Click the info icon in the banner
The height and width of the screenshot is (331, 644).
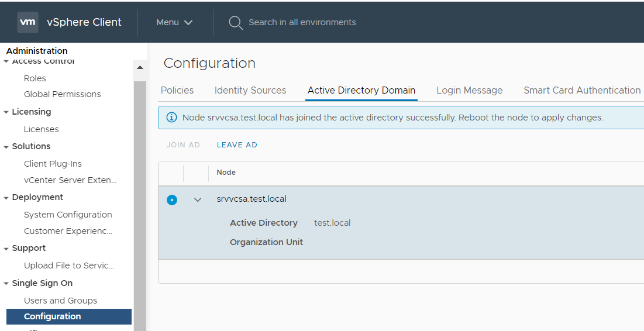pyautogui.click(x=172, y=118)
